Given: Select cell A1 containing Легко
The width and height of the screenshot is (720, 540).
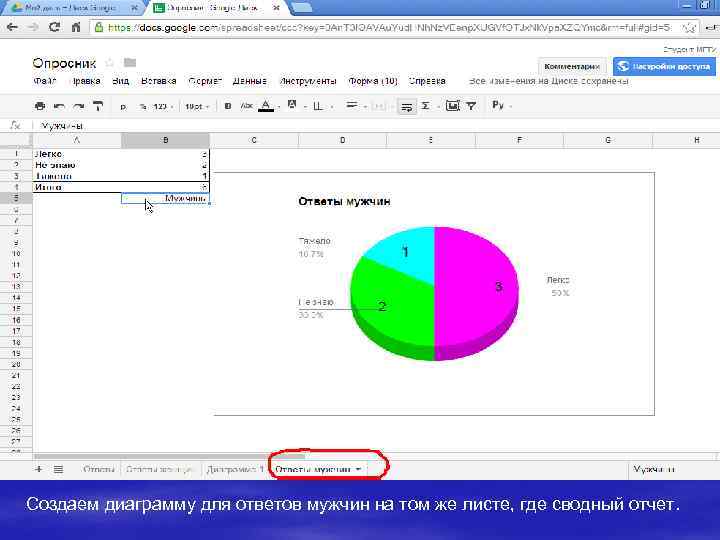Looking at the screenshot, I should (x=77, y=154).
